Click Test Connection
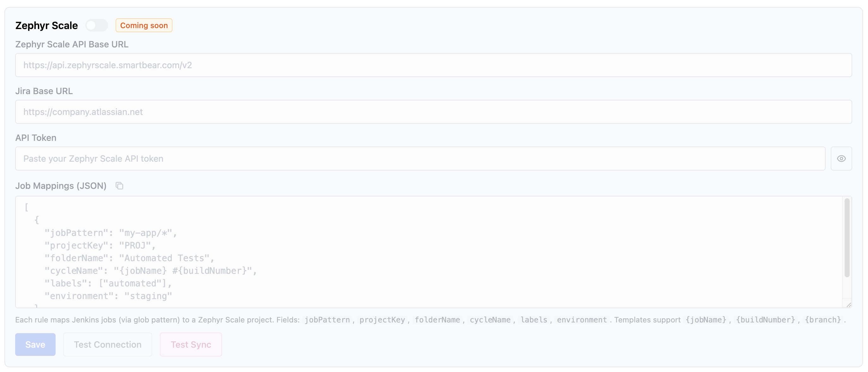 click(107, 345)
